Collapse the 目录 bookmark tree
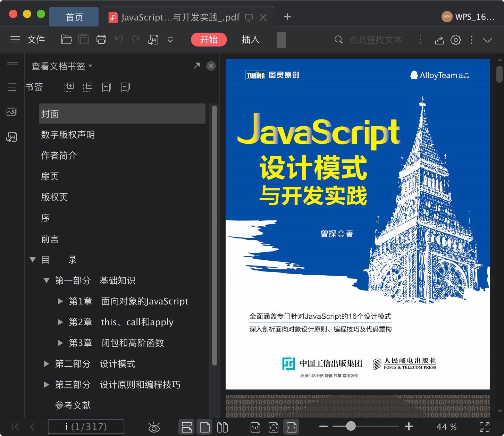Screen dimensions: 504x436 (33, 259)
